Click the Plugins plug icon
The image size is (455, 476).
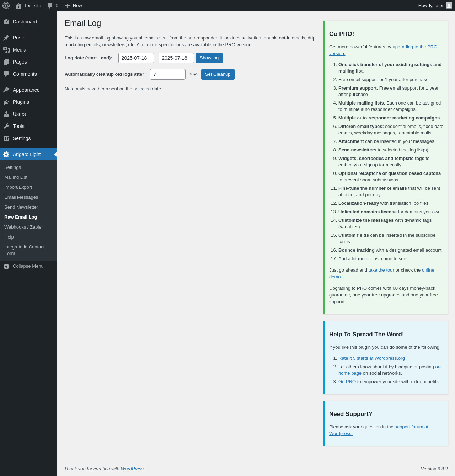pos(6,102)
